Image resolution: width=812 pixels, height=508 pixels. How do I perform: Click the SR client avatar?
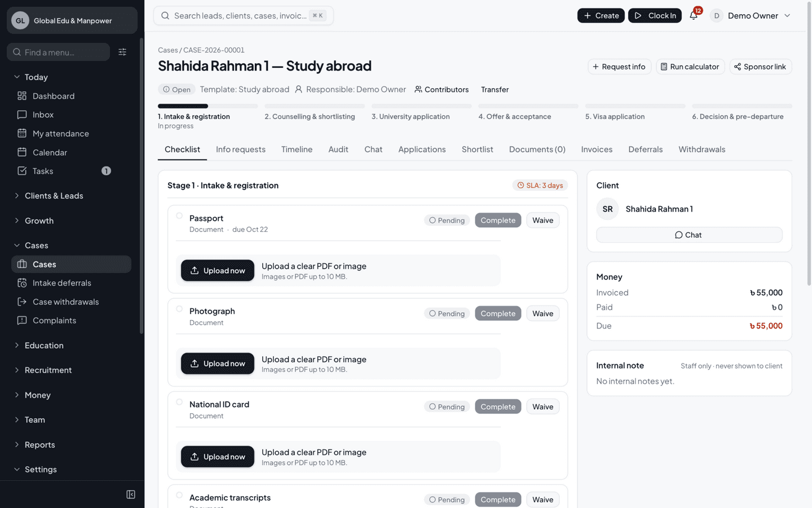click(x=607, y=209)
